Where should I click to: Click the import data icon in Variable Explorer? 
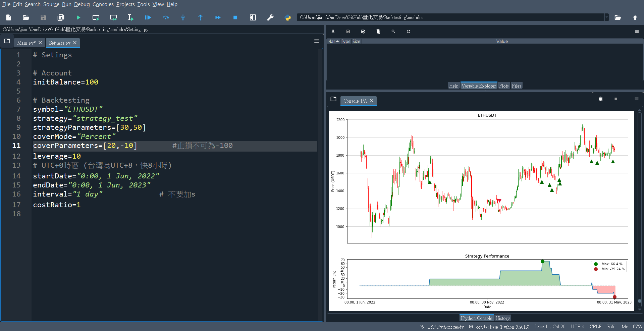click(333, 32)
